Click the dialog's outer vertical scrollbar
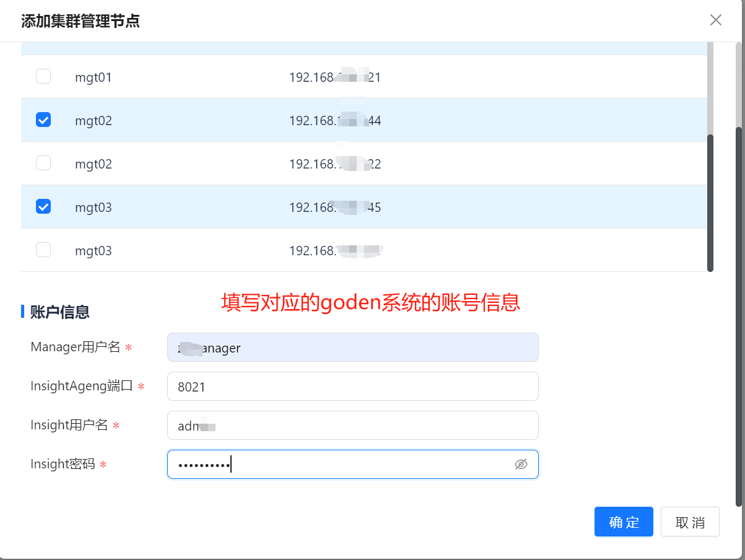The image size is (745, 560). 739,316
